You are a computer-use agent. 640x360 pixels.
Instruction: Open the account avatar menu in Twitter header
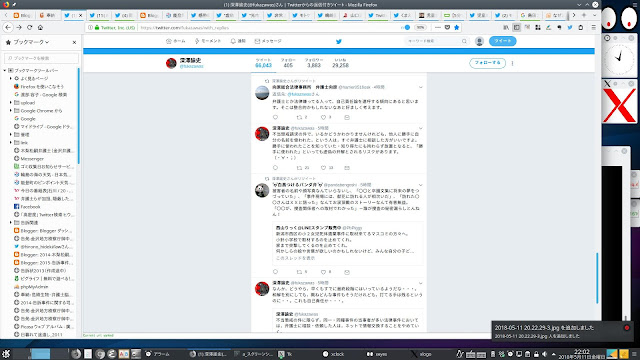coord(479,41)
